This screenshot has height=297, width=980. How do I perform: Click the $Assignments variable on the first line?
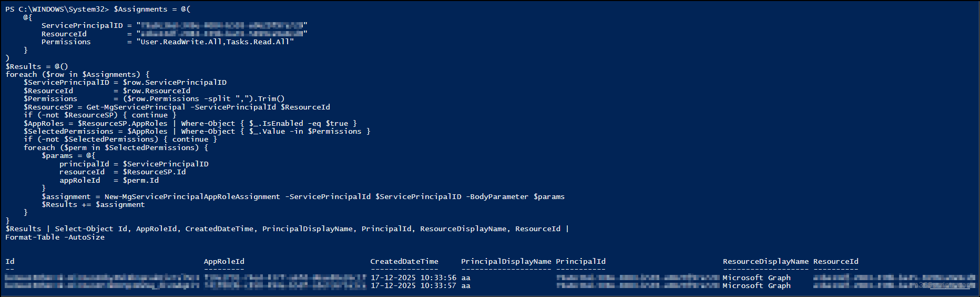(140, 9)
